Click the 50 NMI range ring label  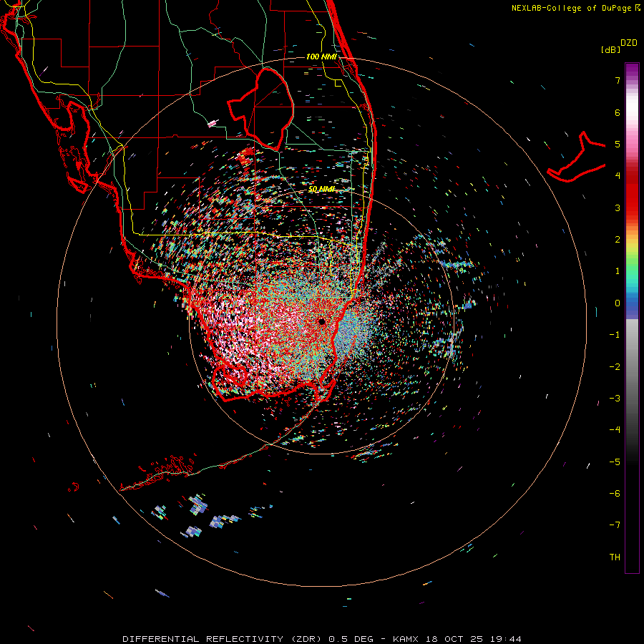pyautogui.click(x=321, y=189)
